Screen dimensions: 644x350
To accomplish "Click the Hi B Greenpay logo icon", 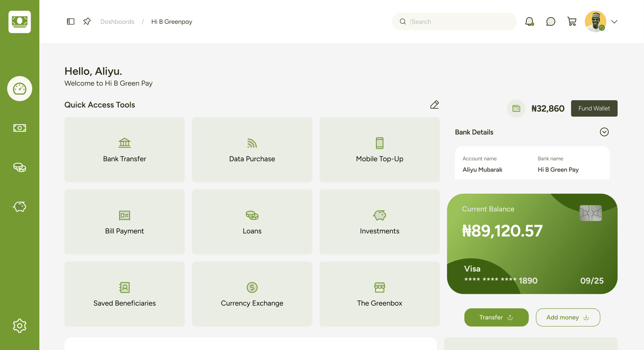I will coord(19,22).
